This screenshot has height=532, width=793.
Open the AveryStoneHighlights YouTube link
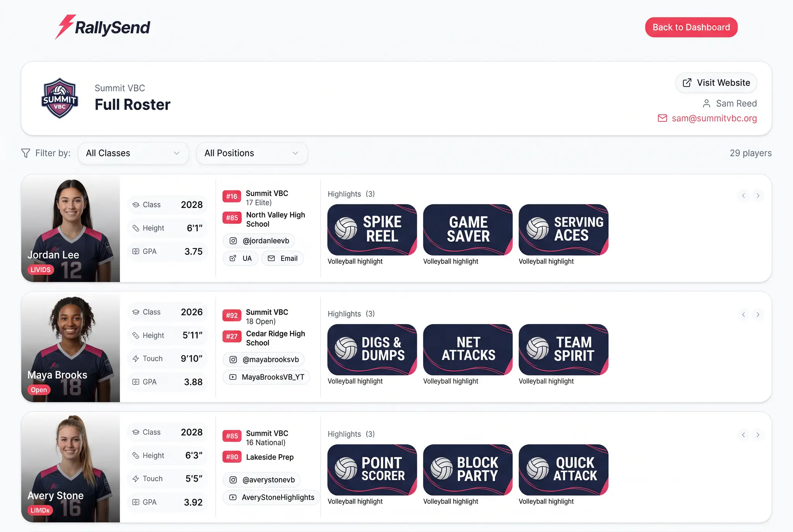tap(271, 497)
